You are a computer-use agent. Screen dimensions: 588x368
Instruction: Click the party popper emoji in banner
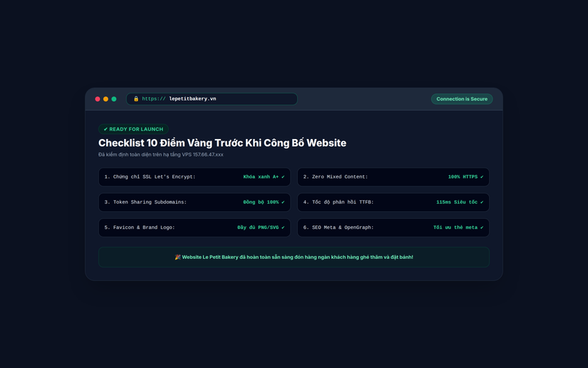(177, 257)
